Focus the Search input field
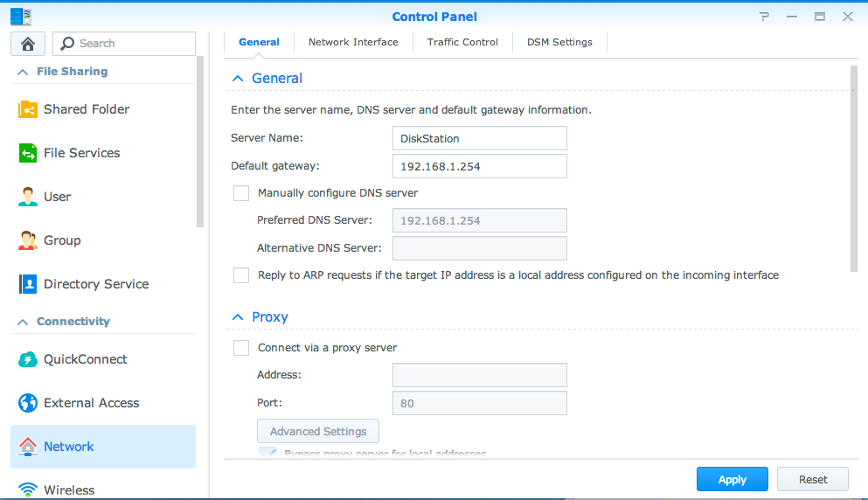This screenshot has height=500, width=868. (124, 43)
